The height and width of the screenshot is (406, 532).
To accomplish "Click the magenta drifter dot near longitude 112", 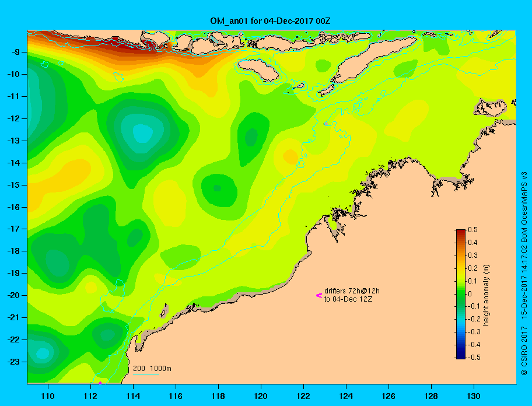I will (100, 383).
